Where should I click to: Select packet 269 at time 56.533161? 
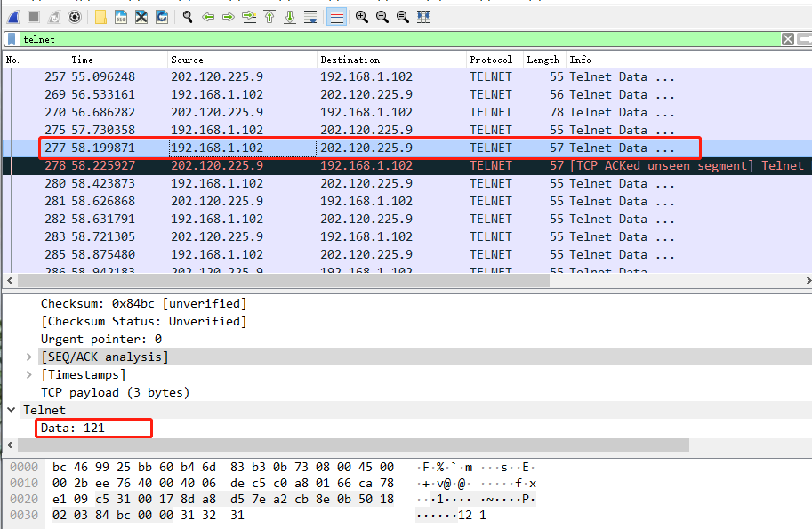pyautogui.click(x=407, y=95)
